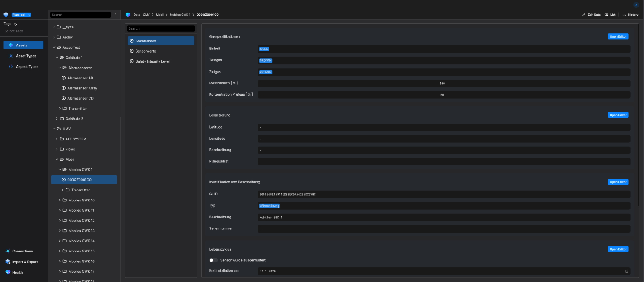
Task: Click the aspect search input field
Action: [161, 28]
